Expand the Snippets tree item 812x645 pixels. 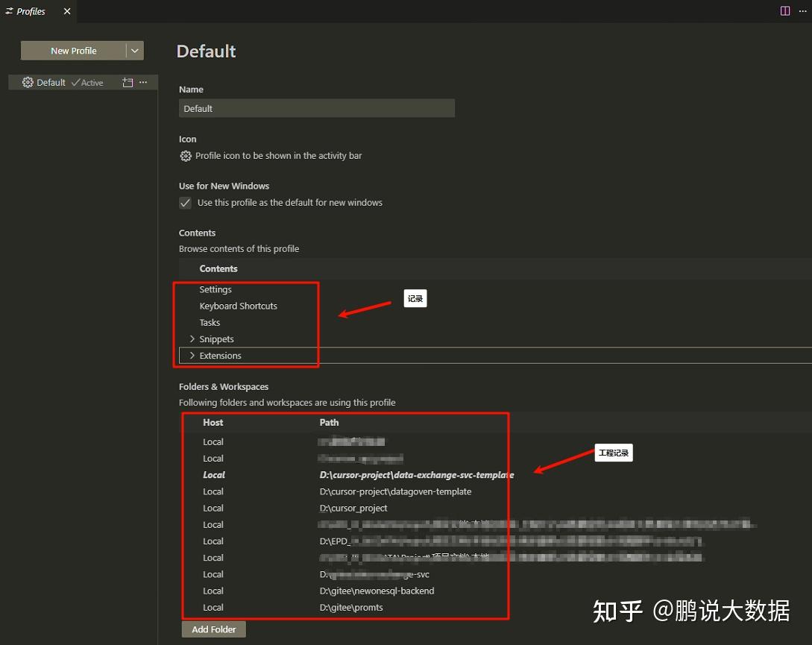pos(192,339)
